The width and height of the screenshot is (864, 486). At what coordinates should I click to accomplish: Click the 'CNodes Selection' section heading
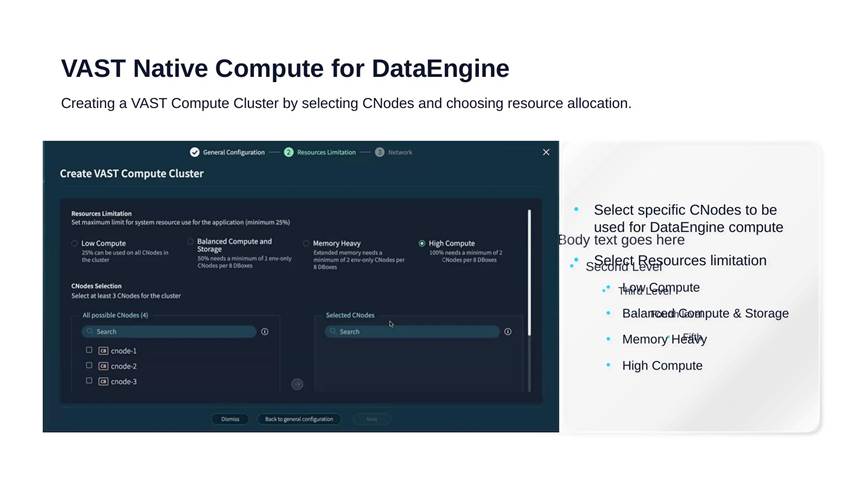coord(96,286)
